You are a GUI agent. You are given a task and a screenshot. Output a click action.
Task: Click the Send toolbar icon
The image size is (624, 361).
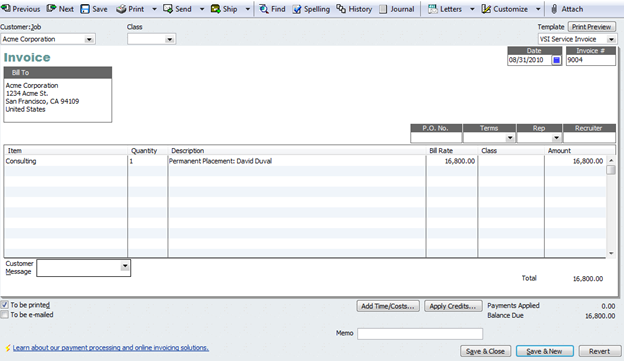177,9
